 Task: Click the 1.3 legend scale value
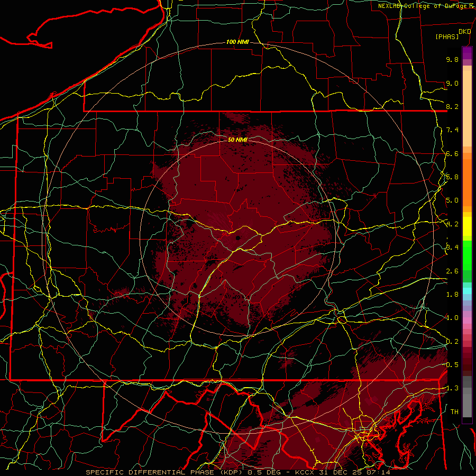[452, 388]
